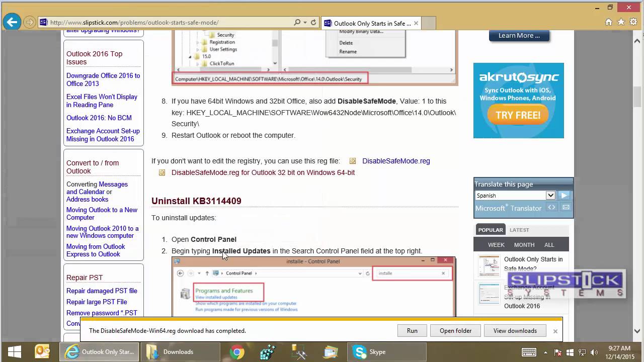This screenshot has width=644, height=362.
Task: Click the Learn More button
Action: tap(519, 35)
